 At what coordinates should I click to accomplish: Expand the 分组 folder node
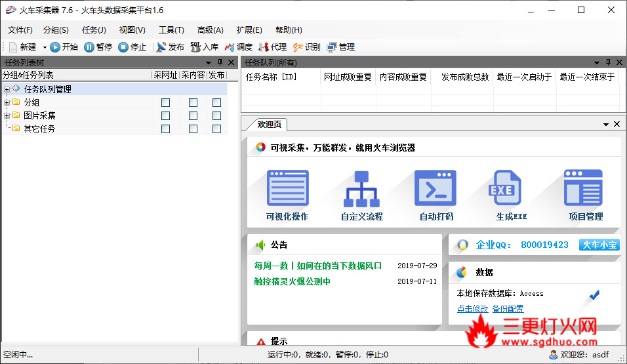7,103
